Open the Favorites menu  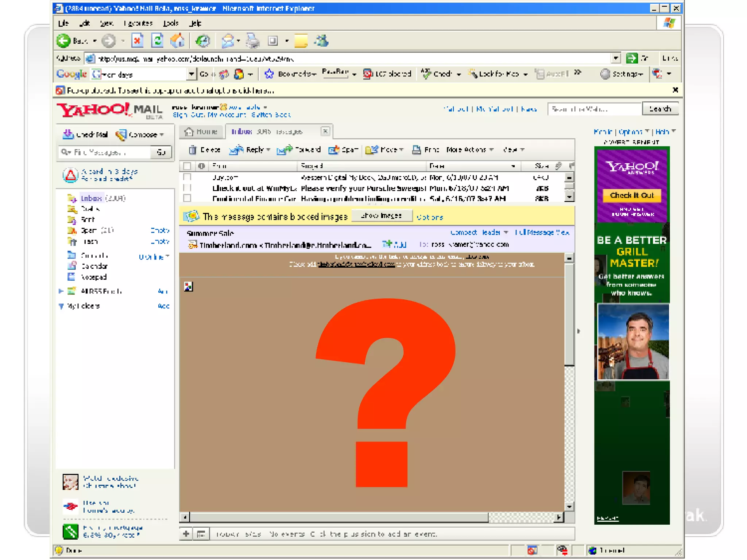point(138,23)
